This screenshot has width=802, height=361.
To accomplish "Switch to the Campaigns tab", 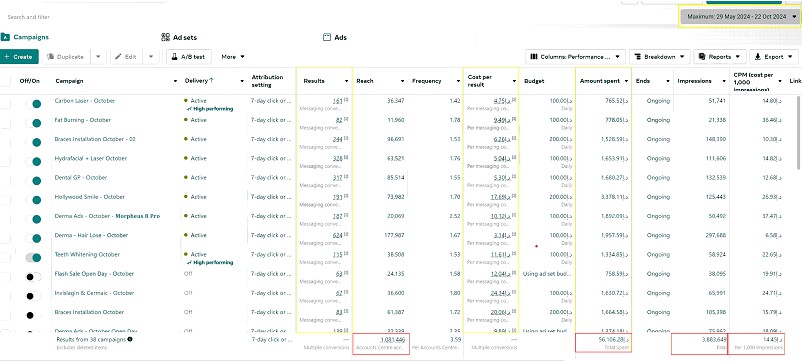I will pyautogui.click(x=25, y=37).
